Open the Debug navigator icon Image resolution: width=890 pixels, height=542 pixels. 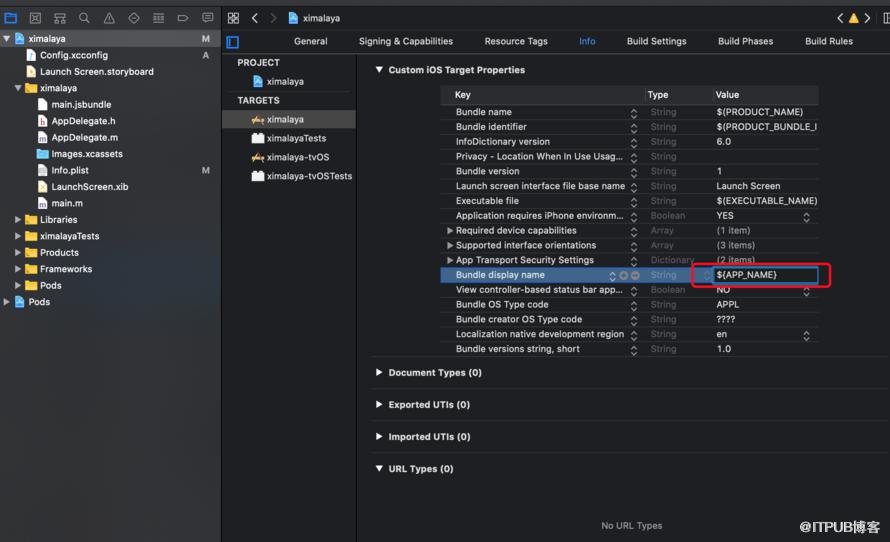click(x=158, y=18)
